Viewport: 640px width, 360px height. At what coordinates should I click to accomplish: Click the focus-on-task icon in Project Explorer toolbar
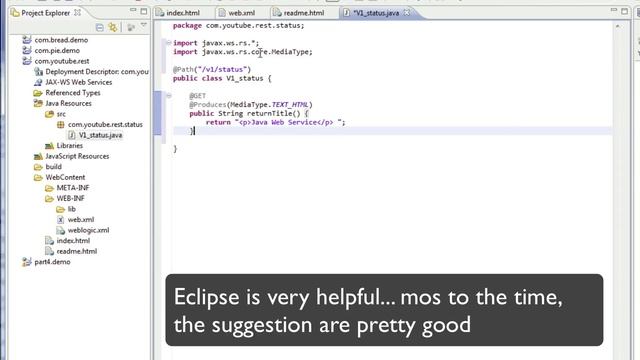(131, 27)
